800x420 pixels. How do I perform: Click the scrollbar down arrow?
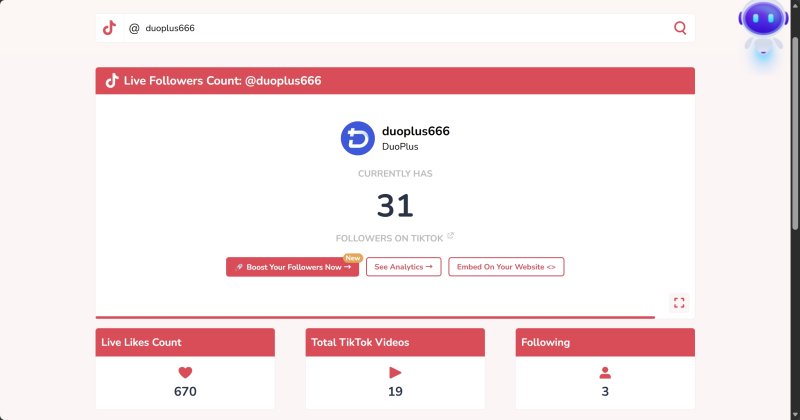[x=795, y=414]
